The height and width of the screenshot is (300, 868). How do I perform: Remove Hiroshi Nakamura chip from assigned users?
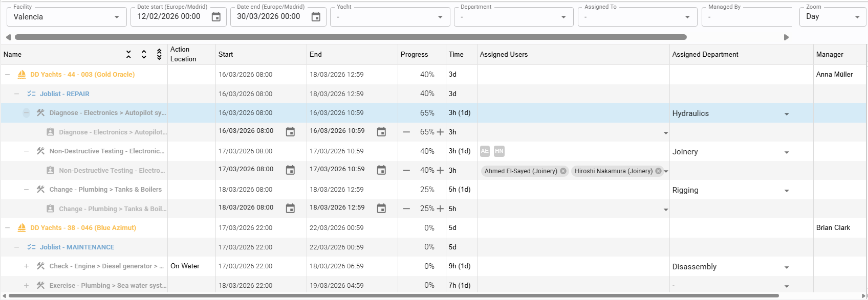[x=658, y=171]
